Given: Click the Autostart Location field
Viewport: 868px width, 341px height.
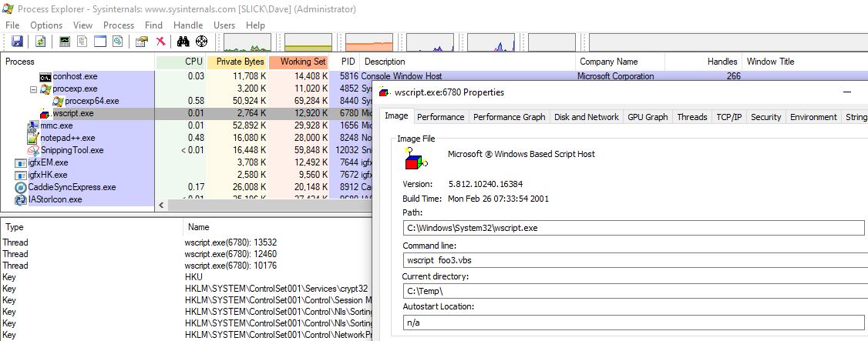Looking at the screenshot, I should [x=634, y=323].
